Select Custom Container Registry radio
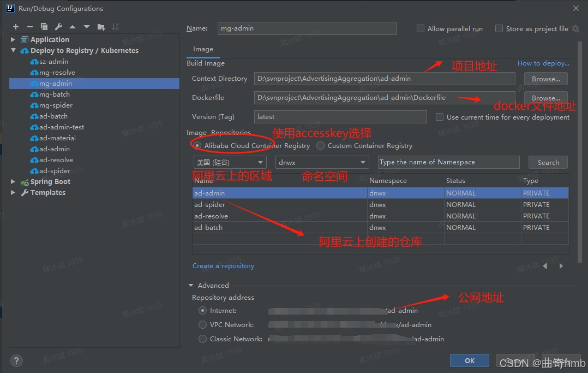This screenshot has height=373, width=588. [321, 145]
